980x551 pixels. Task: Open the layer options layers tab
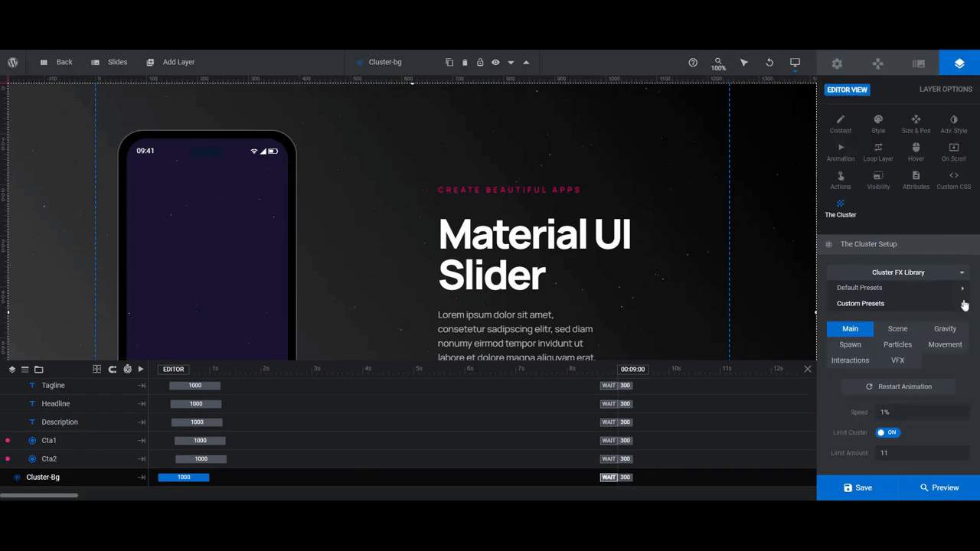[x=959, y=64]
